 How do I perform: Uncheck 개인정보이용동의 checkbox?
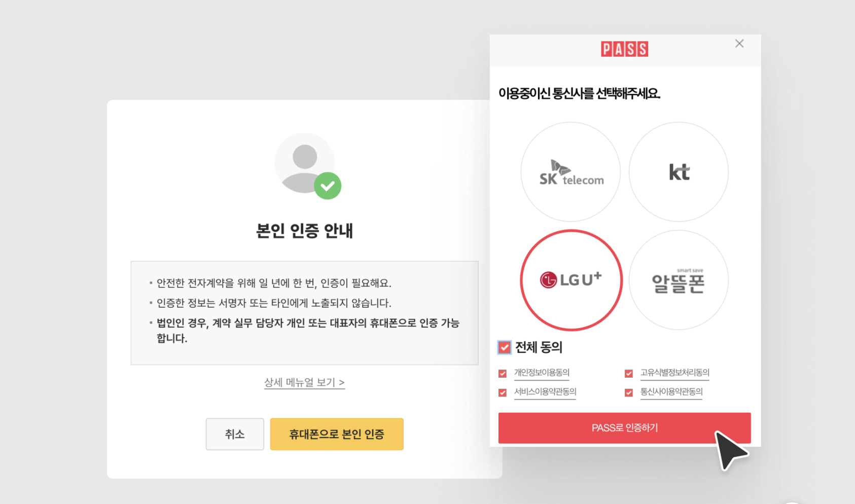click(x=503, y=374)
